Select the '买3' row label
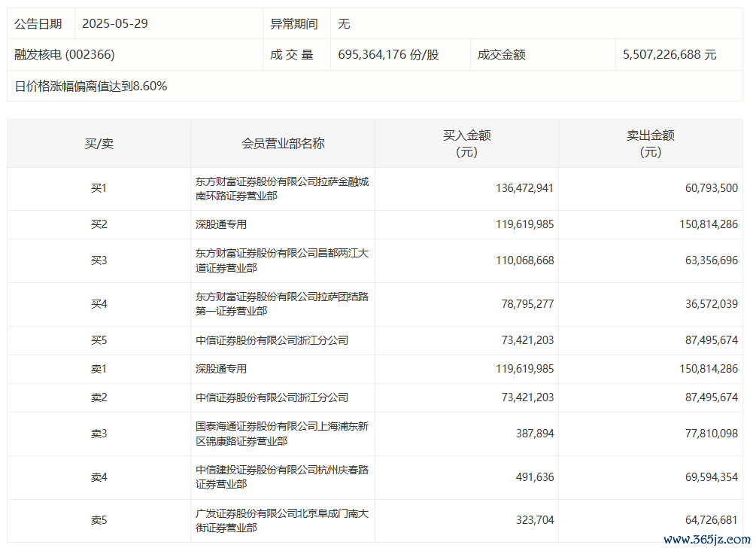The image size is (756, 551). click(99, 260)
